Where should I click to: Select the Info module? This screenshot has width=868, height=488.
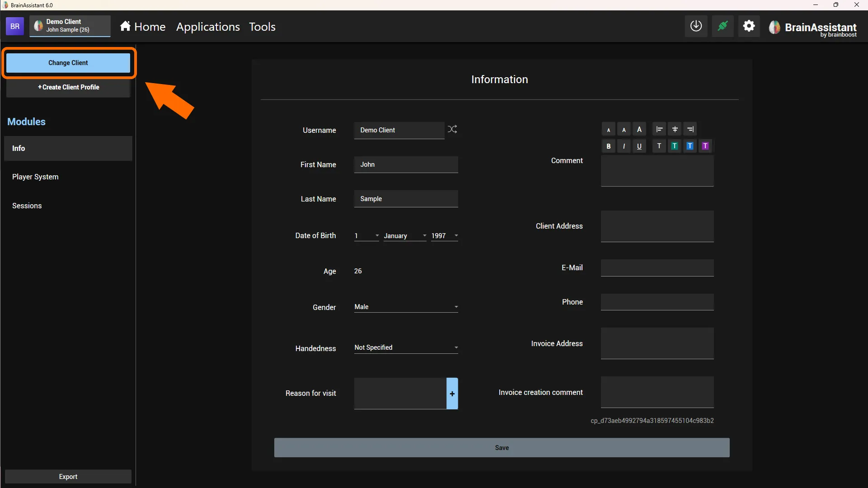pos(68,148)
